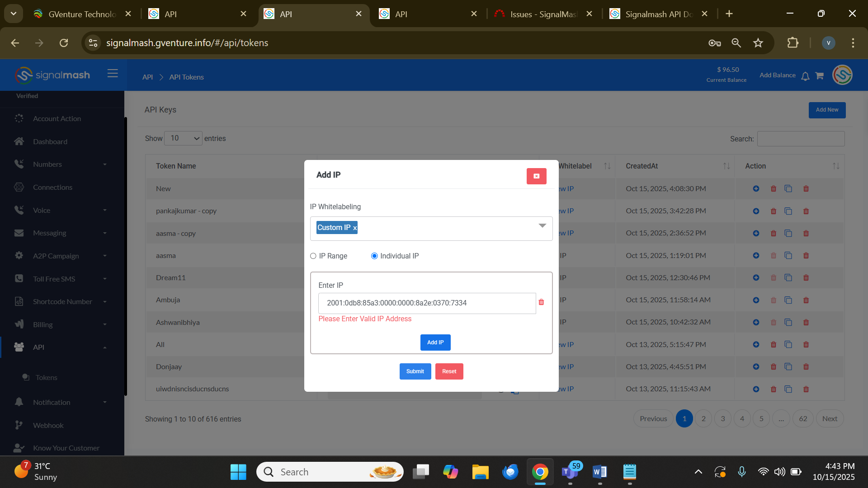Select the Individual IP radio option
868x488 pixels.
pyautogui.click(x=374, y=256)
